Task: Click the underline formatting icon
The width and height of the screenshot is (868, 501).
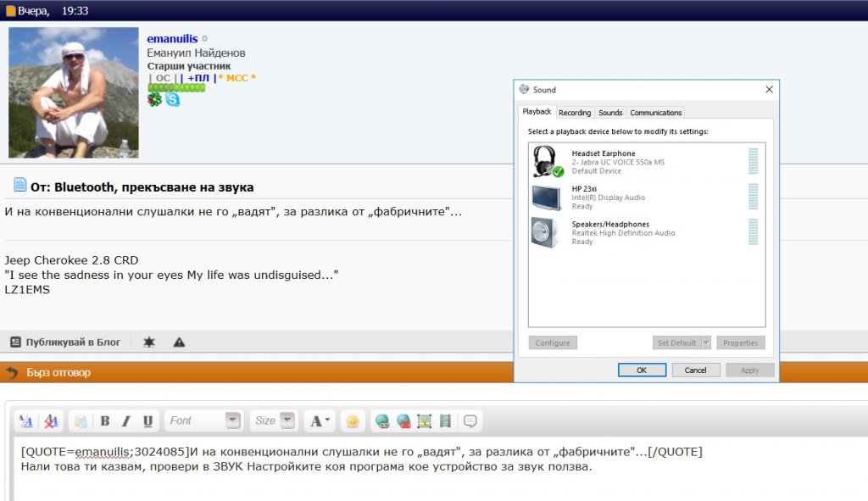Action: 147,420
